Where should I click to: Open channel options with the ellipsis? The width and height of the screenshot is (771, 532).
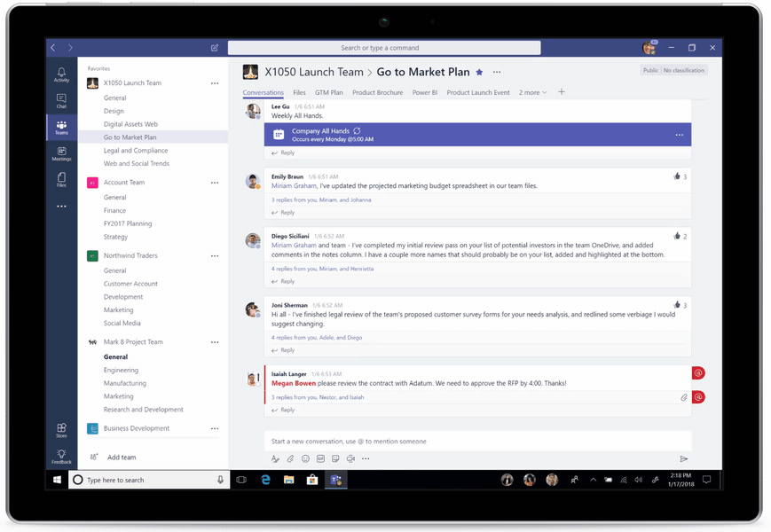pos(495,72)
